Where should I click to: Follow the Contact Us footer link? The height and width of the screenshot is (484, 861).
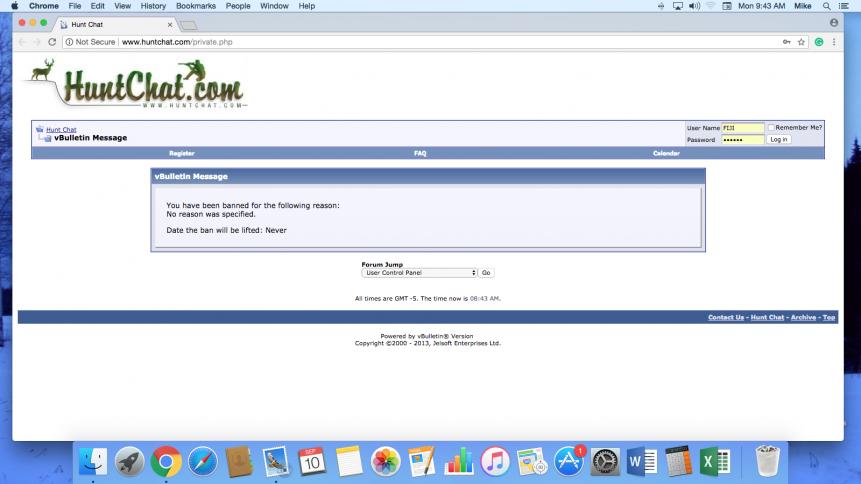(x=725, y=317)
